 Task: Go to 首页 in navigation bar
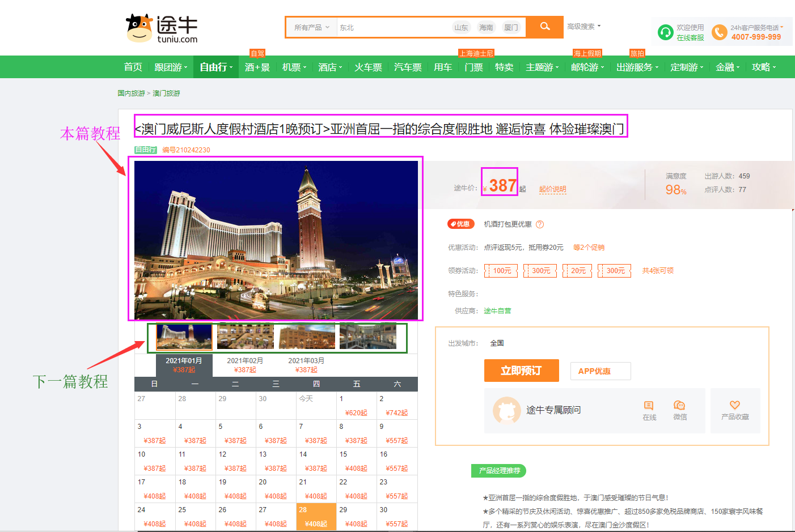click(133, 67)
